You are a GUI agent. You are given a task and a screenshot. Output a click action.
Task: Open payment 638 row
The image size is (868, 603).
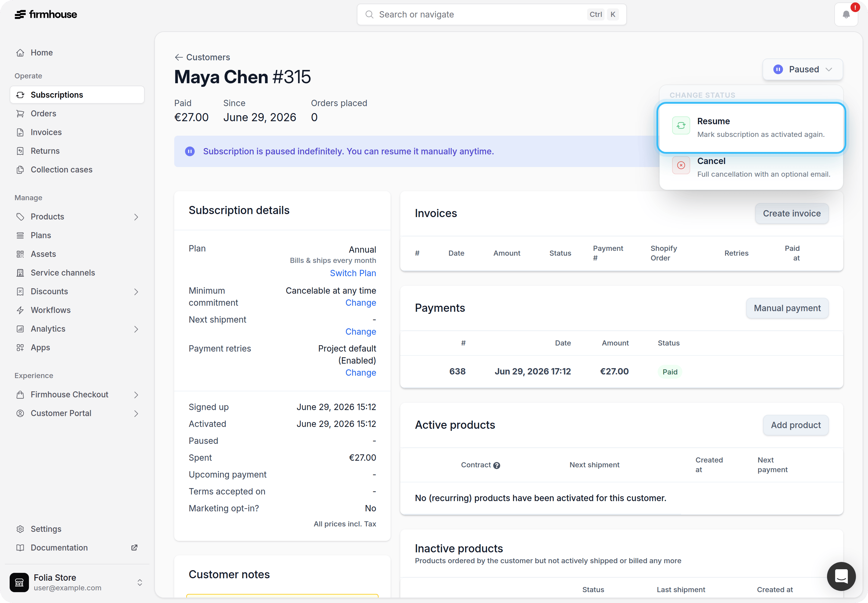[x=621, y=372]
